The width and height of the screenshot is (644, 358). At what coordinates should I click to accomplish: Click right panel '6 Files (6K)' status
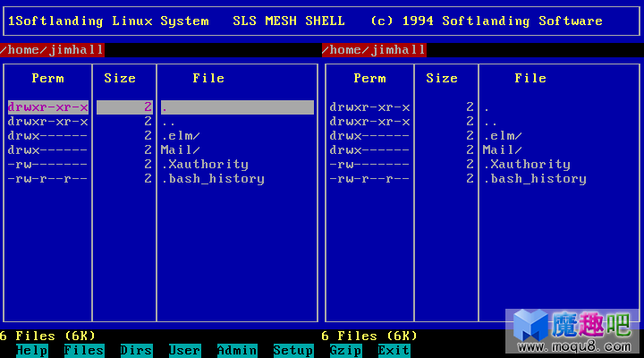(x=370, y=337)
